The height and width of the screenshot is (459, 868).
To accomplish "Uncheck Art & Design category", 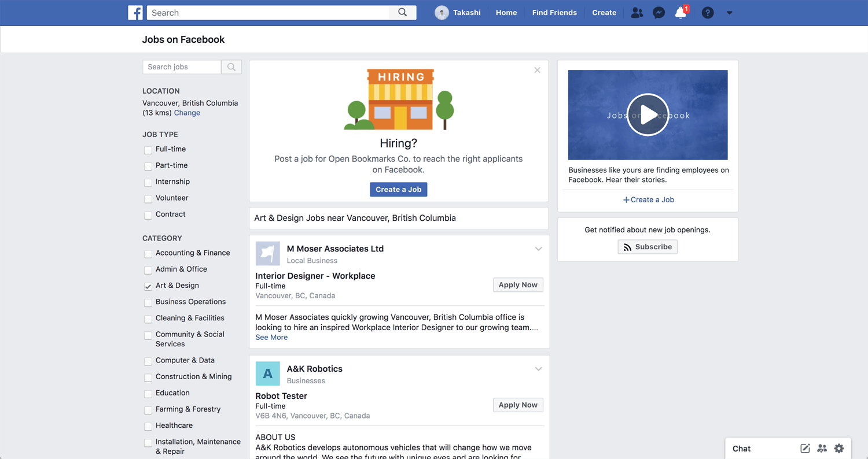I will pyautogui.click(x=148, y=286).
